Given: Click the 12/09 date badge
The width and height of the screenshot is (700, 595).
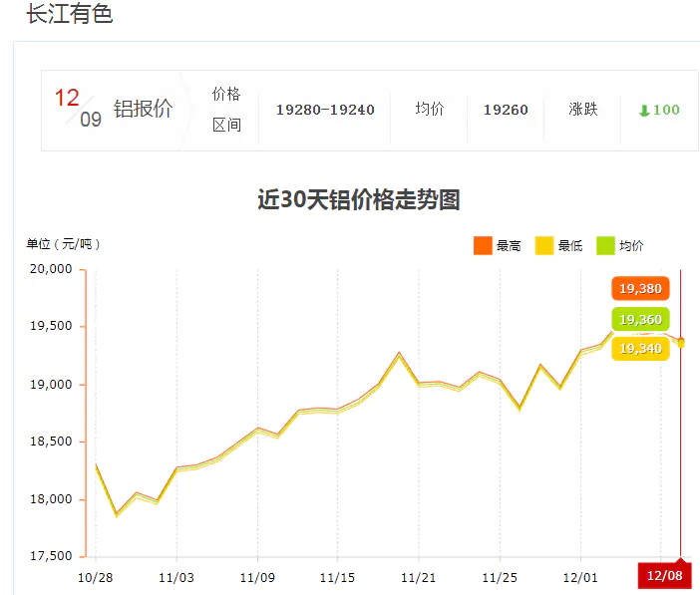Looking at the screenshot, I should point(78,109).
